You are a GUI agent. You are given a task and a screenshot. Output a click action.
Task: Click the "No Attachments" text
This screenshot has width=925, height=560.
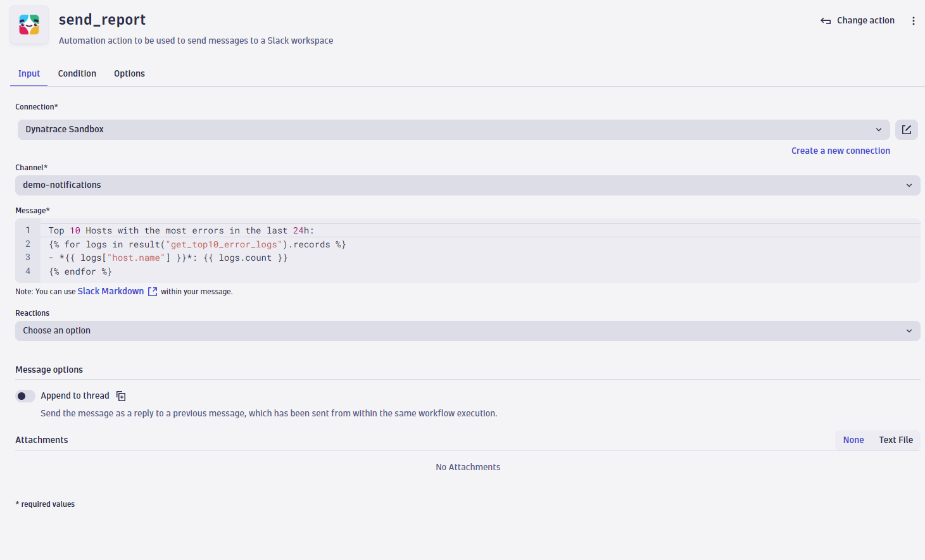(x=468, y=468)
